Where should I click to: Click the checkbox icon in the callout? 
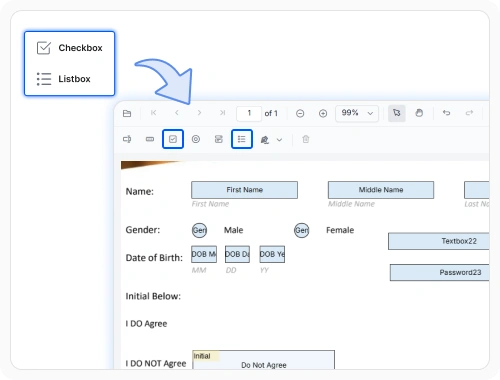click(44, 48)
